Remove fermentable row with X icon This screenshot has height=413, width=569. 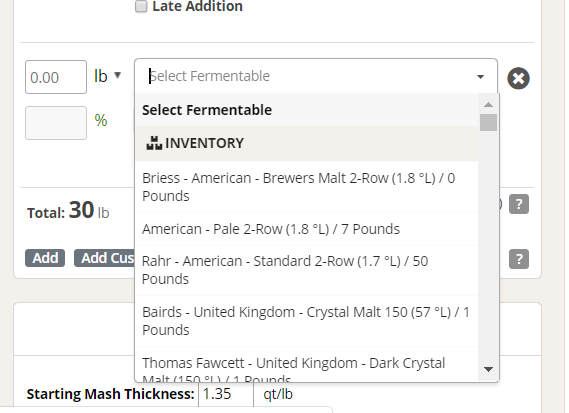click(518, 78)
